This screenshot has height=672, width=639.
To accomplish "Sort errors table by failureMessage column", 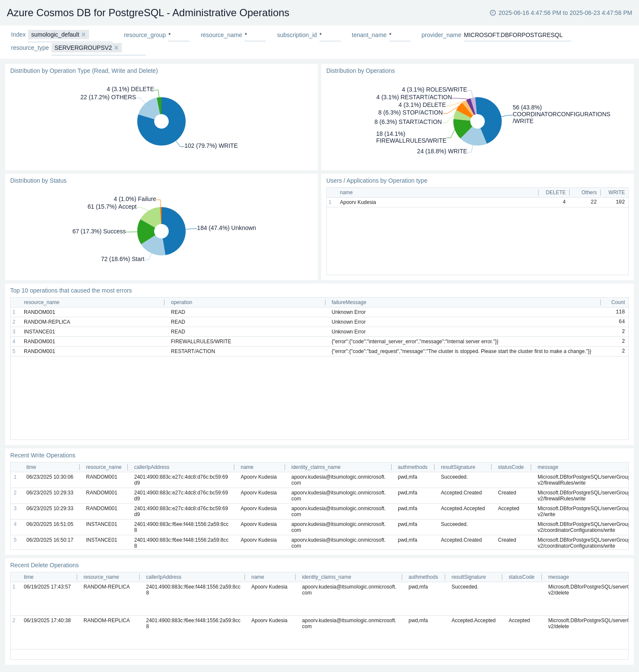I will pyautogui.click(x=349, y=302).
